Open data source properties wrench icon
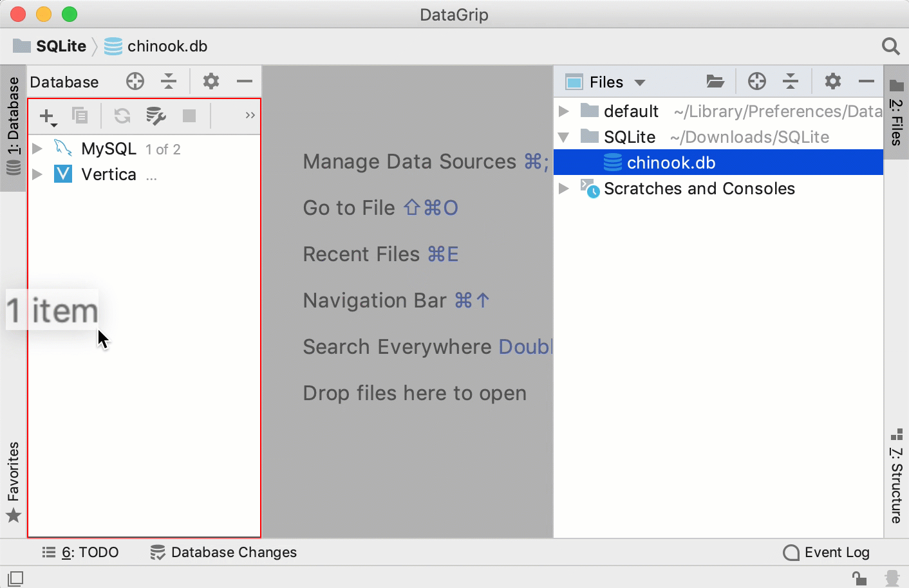Screen dimensions: 909x588 tap(156, 116)
